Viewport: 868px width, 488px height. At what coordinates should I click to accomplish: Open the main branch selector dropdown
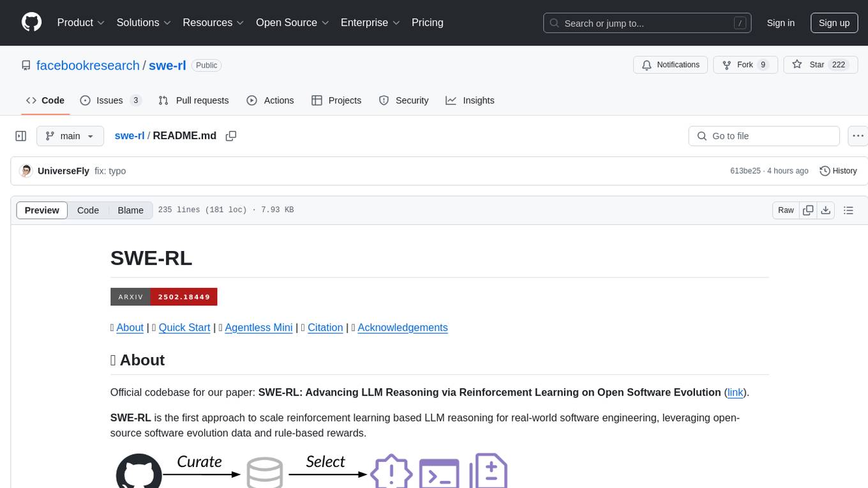tap(70, 136)
